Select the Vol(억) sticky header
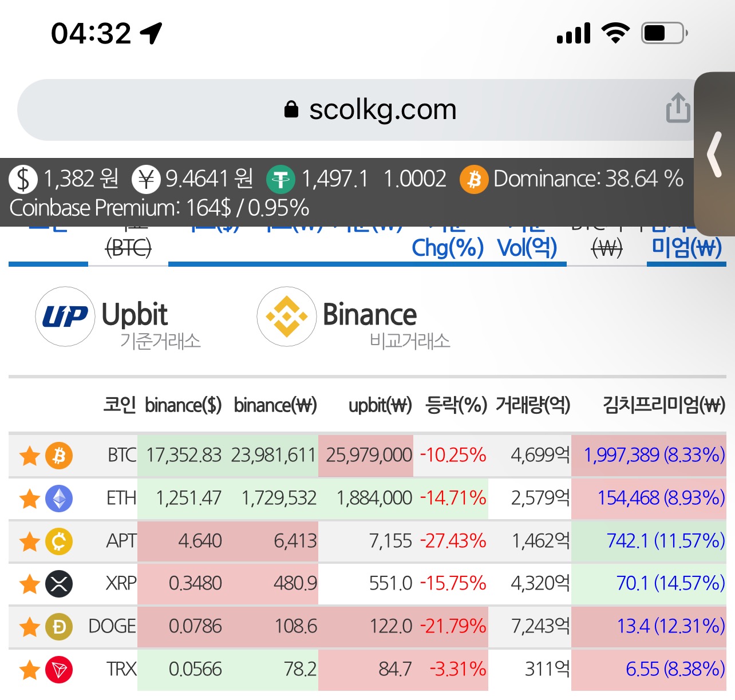 tap(527, 248)
